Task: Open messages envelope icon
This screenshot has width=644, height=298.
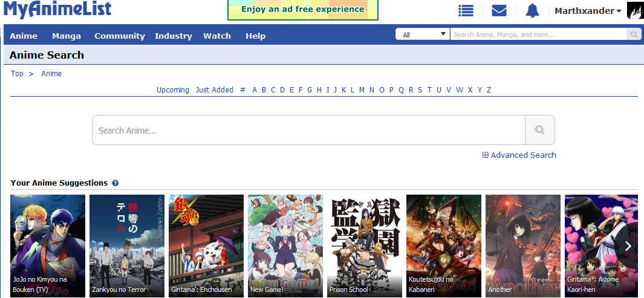Action: (x=499, y=11)
